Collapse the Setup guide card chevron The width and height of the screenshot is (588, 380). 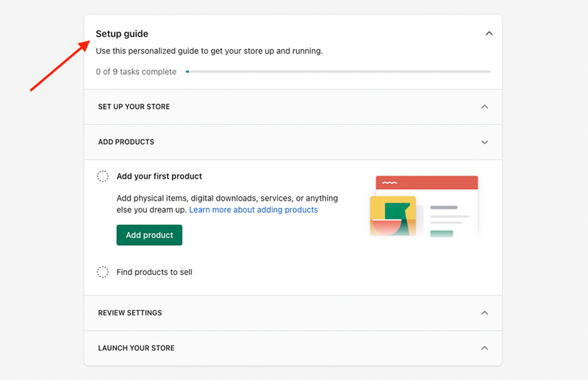(x=489, y=33)
